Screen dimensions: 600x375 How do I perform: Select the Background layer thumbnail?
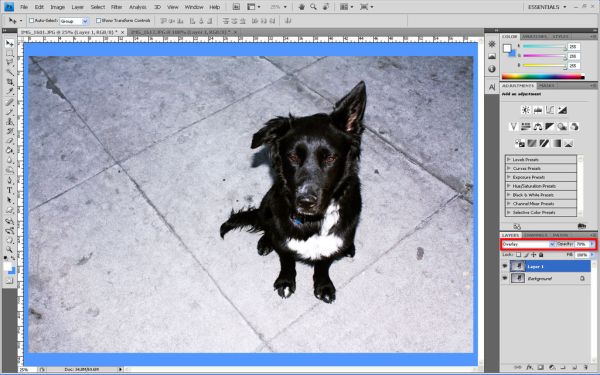point(518,278)
